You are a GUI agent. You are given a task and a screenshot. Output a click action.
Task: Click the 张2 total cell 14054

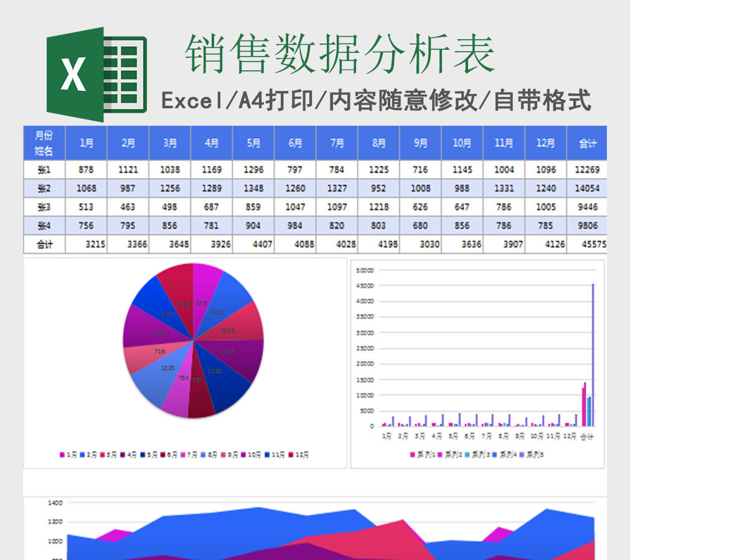pos(587,189)
